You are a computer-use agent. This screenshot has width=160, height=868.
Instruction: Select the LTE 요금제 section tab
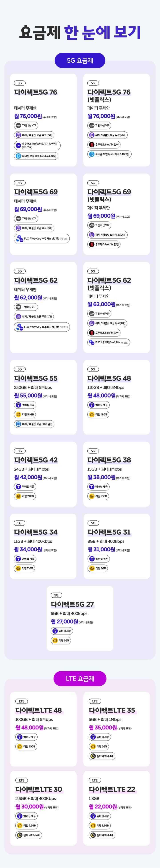[x=80, y=679]
